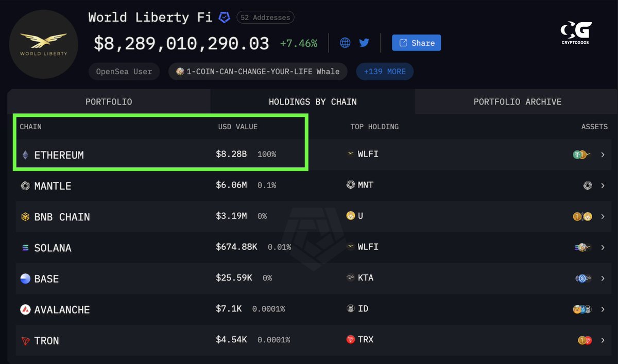
Task: Expand the Ethereum row chevron
Action: pyautogui.click(x=603, y=154)
